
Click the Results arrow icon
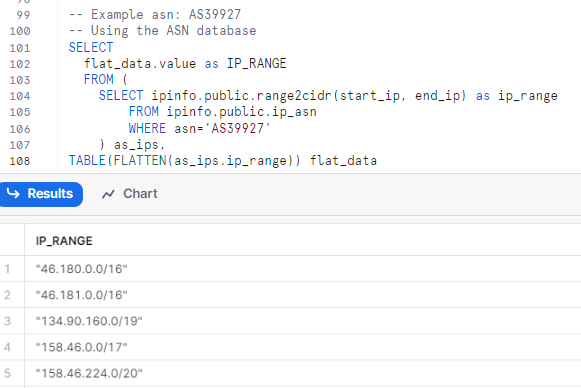click(13, 193)
